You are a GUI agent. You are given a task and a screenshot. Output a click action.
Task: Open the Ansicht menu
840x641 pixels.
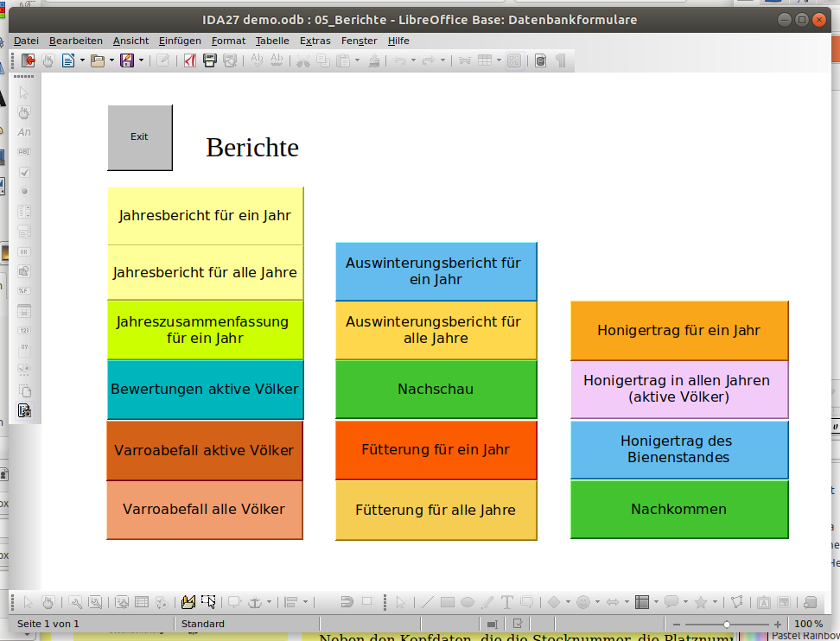[x=130, y=41]
